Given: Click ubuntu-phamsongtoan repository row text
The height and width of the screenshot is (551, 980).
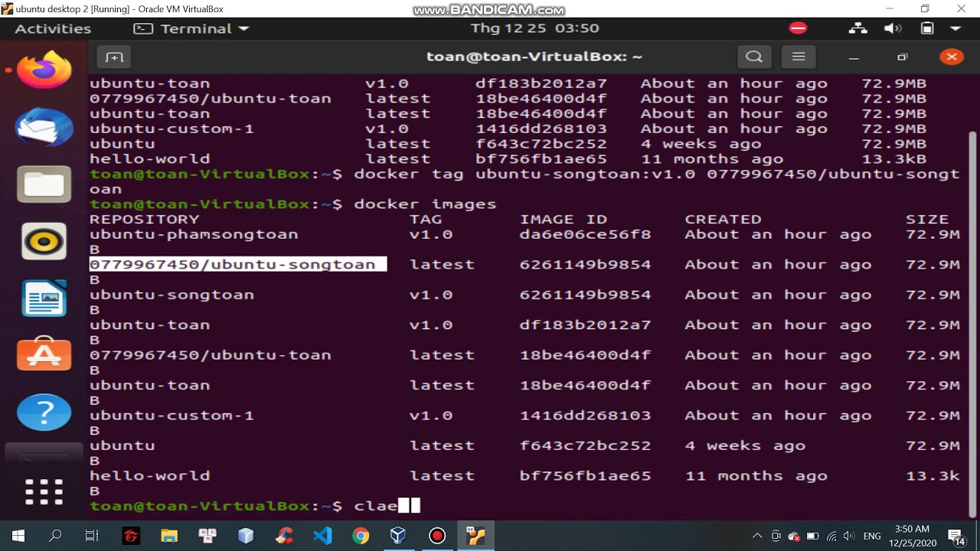Looking at the screenshot, I should click(x=194, y=234).
